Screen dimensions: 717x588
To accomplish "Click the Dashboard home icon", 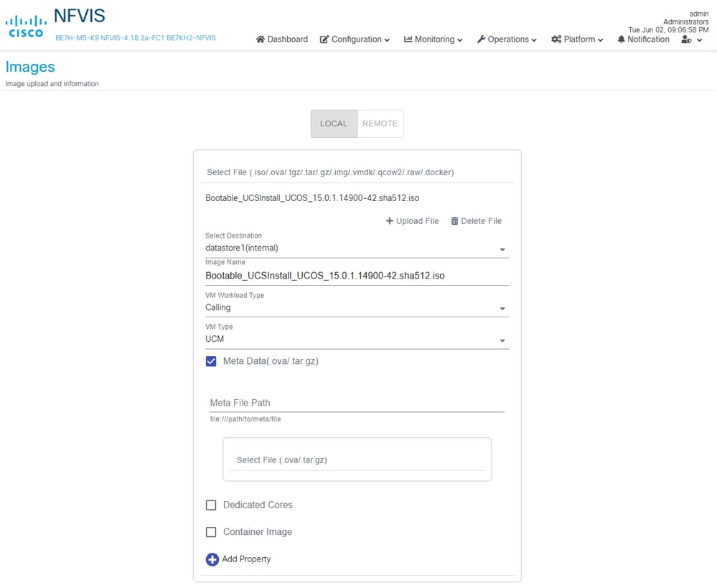I will click(261, 39).
